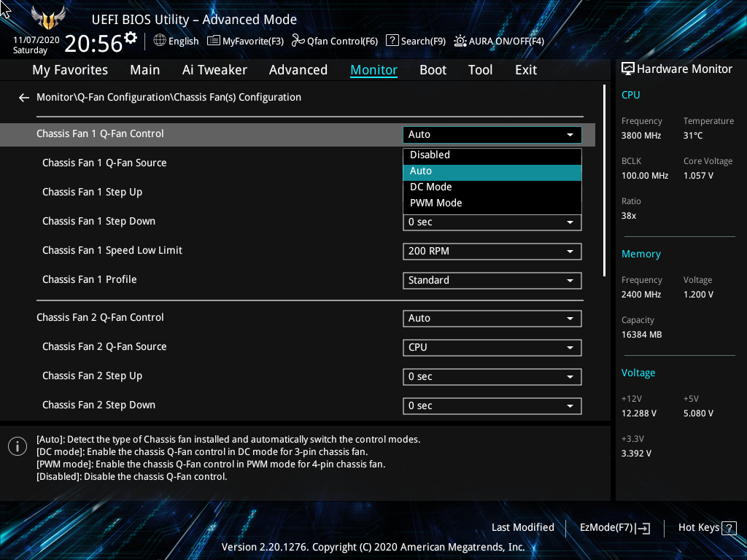This screenshot has height=560, width=747.
Task: Toggle AURA ON/OFF(F4) light icon
Action: pyautogui.click(x=460, y=41)
